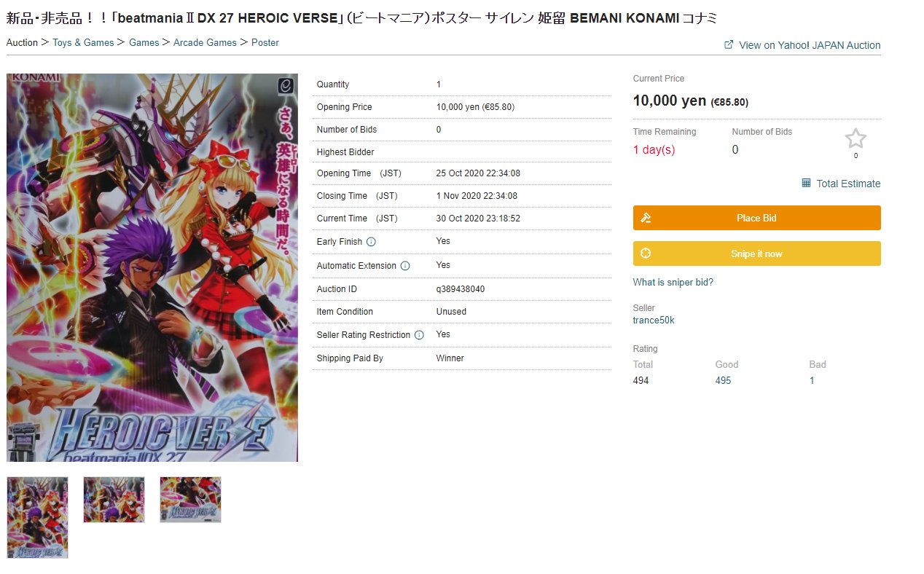Select the third thumbnail showing logo closeup

pos(190,500)
